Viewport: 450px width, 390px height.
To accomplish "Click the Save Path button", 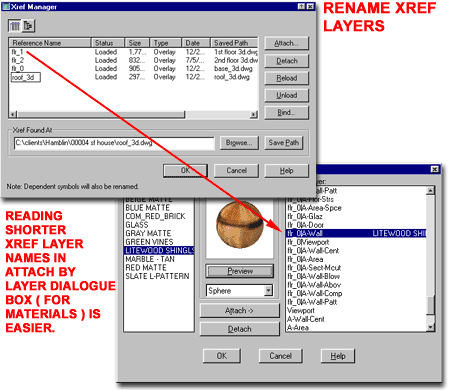I will coord(283,143).
